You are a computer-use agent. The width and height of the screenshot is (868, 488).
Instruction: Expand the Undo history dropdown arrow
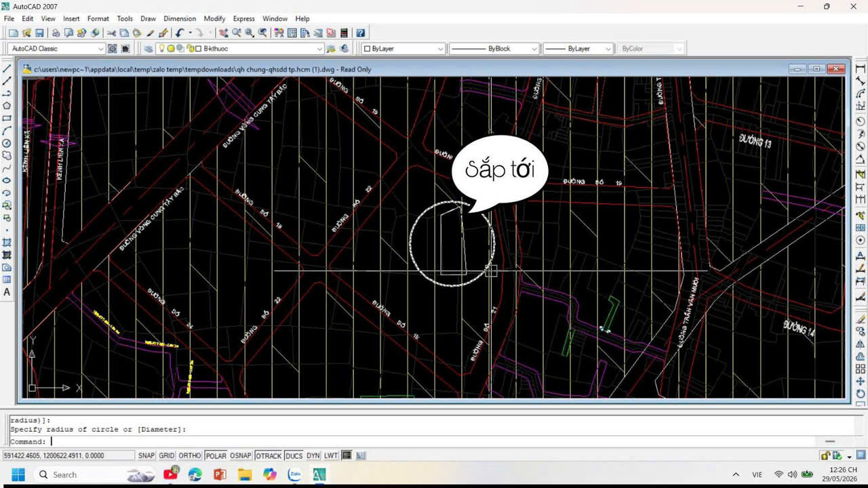190,33
